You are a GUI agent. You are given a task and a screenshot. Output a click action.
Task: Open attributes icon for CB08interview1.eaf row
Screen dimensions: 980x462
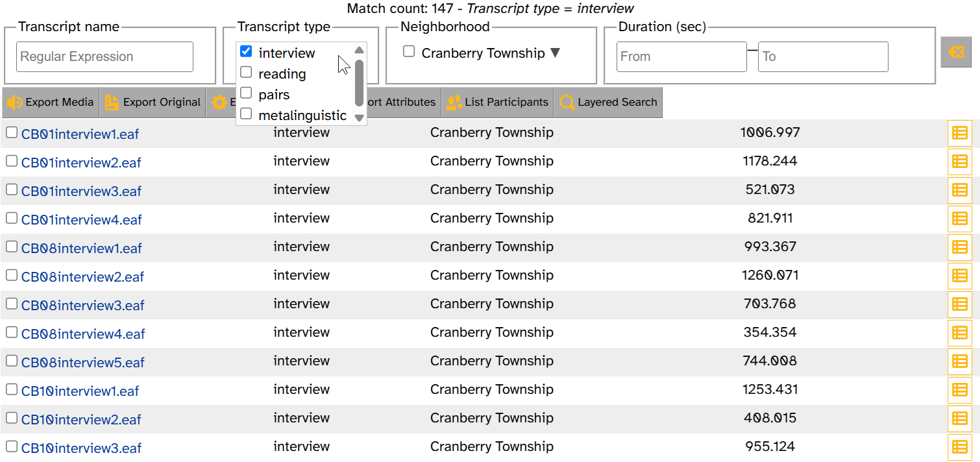[x=960, y=247]
